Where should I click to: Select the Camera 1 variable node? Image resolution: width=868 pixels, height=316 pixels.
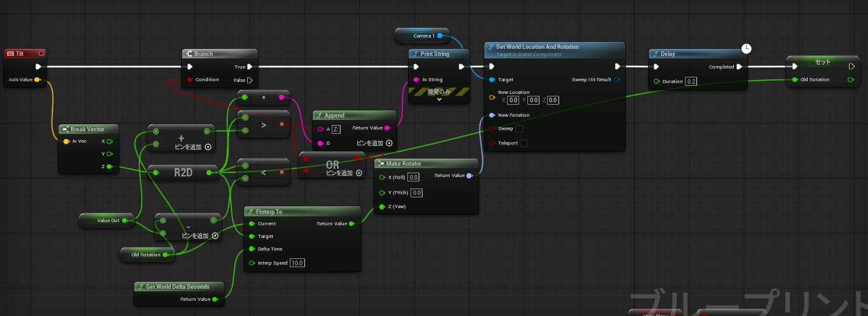[421, 36]
